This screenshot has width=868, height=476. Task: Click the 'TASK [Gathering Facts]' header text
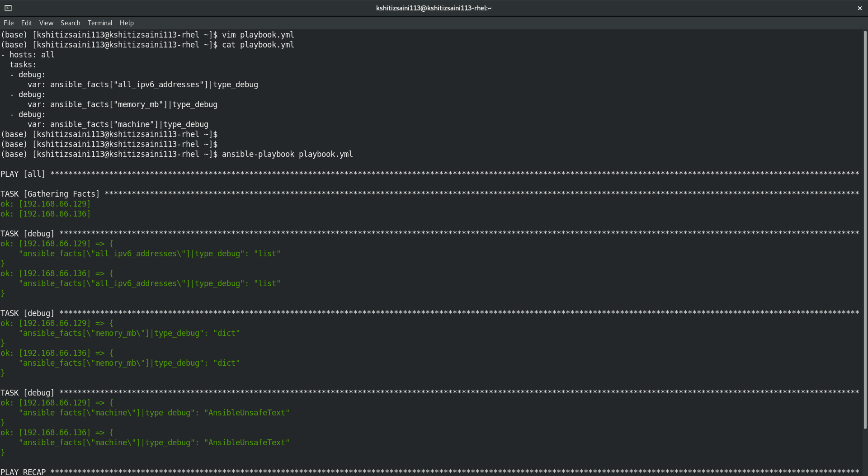50,194
